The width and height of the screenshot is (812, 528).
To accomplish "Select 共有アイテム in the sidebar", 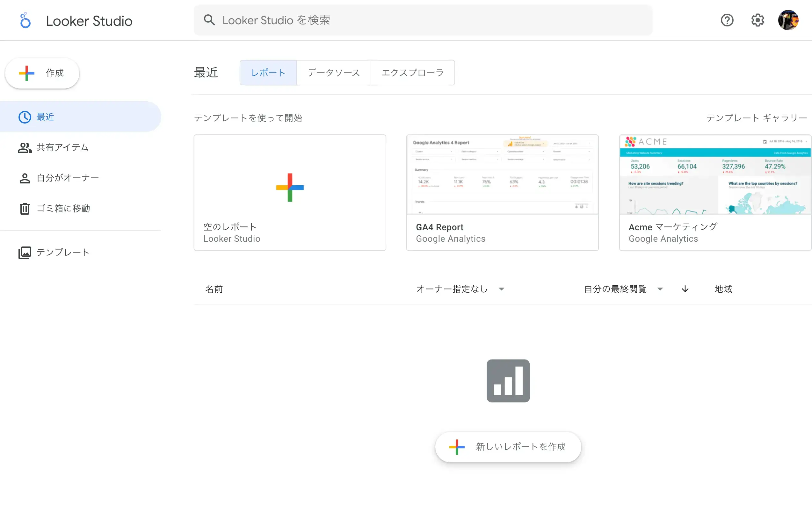I will tap(81, 147).
